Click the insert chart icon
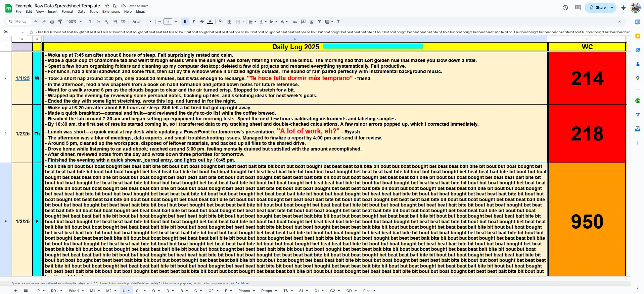The width and height of the screenshot is (644, 294). [311, 22]
